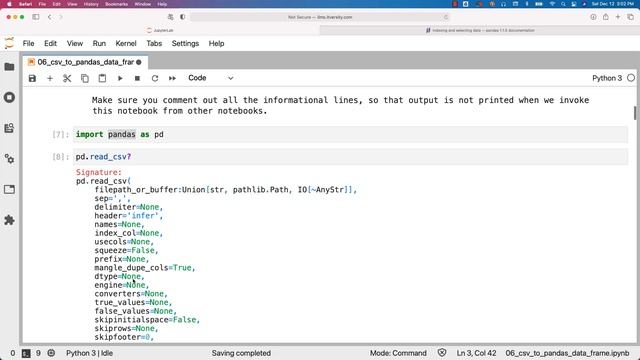Run the selected cell
This screenshot has width=640, height=360.
(x=120, y=78)
